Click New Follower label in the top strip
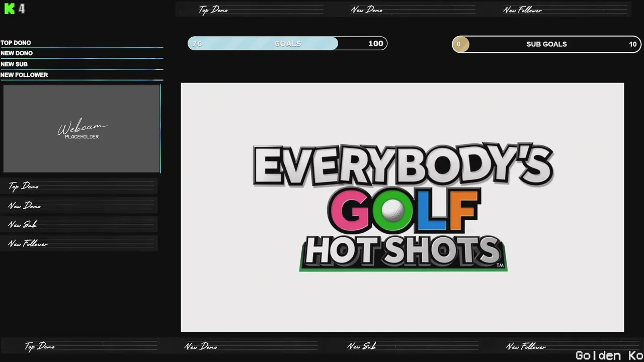The image size is (644, 362). click(x=522, y=10)
